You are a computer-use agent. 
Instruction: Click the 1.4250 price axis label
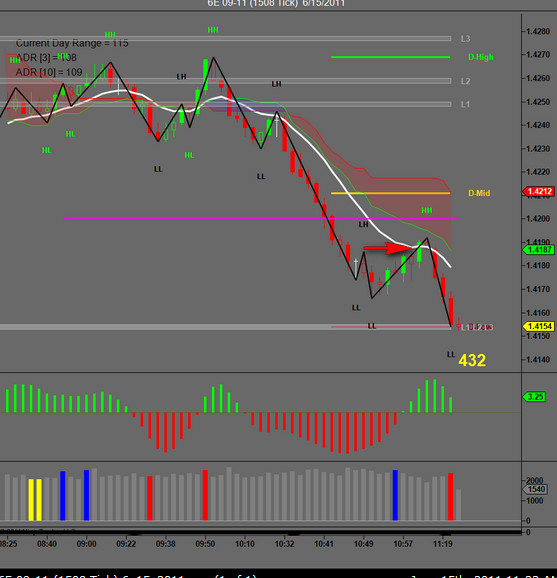(538, 102)
